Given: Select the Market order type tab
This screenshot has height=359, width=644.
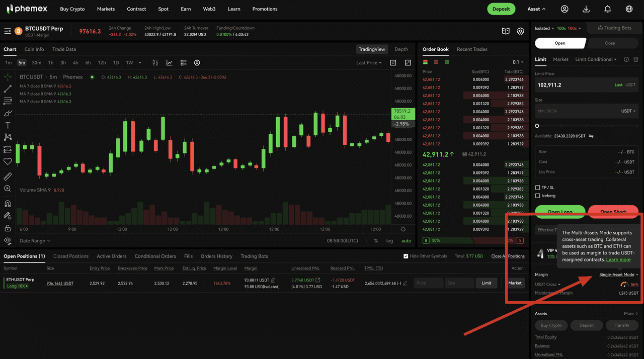Looking at the screenshot, I should click(560, 59).
